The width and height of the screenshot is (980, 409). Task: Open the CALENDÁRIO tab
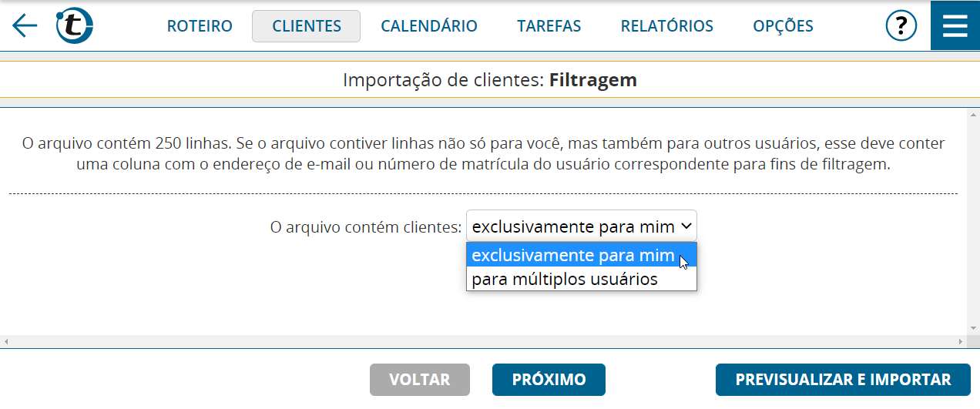tap(429, 26)
